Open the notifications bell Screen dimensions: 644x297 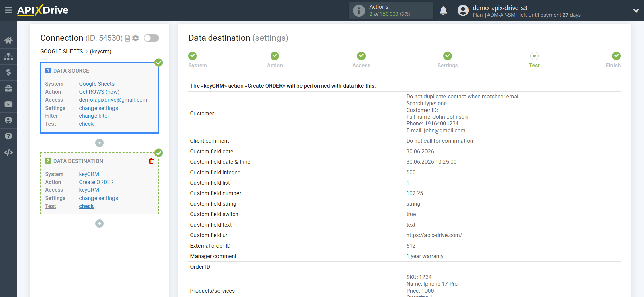443,10
